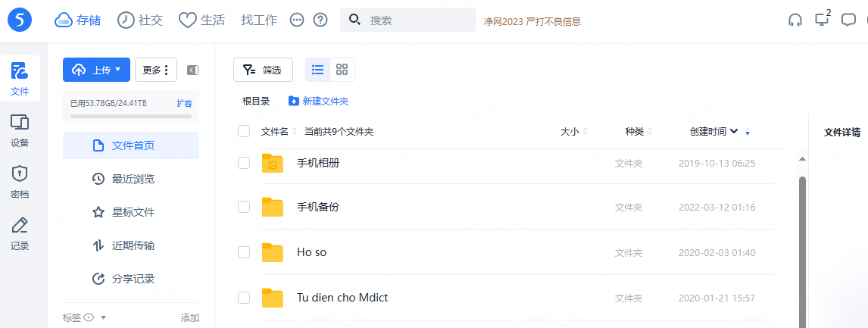
Task: Click the 新建文件夹 new folder link
Action: coord(319,101)
